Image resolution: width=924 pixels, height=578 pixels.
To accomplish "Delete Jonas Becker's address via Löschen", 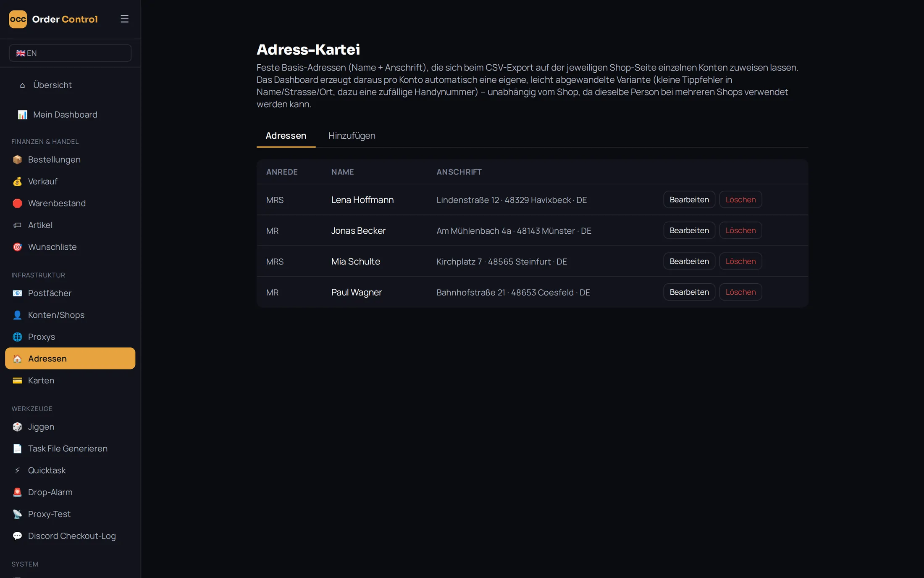I will click(x=740, y=230).
